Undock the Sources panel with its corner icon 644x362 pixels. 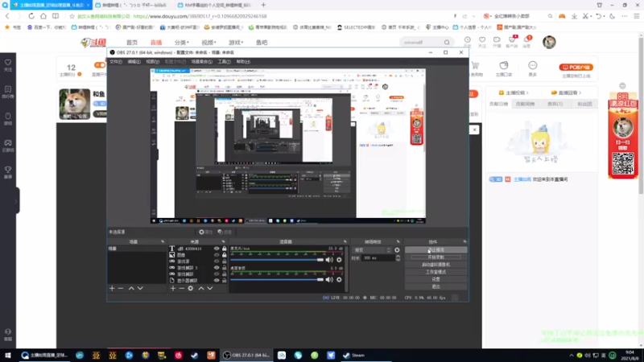[x=224, y=242]
